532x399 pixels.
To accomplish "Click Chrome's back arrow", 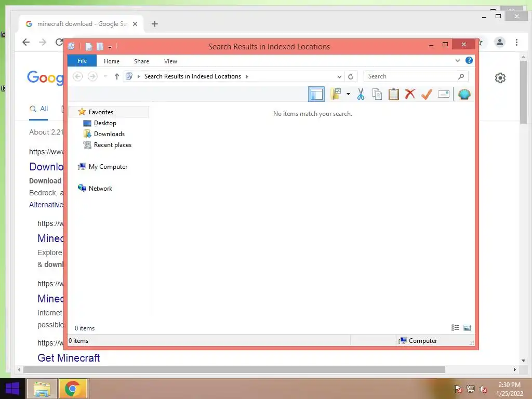I will pyautogui.click(x=26, y=42).
